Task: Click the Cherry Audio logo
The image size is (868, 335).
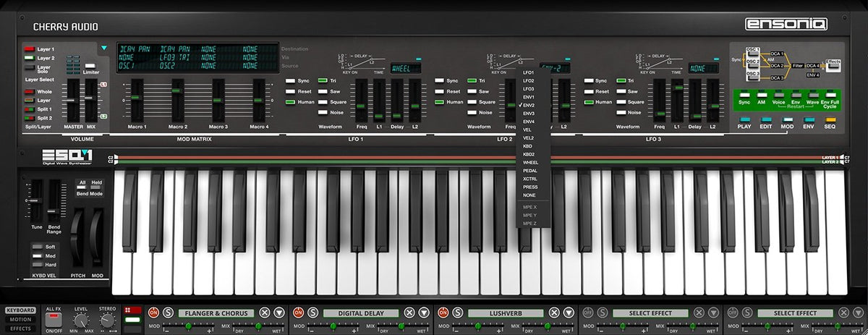Action: 65,27
